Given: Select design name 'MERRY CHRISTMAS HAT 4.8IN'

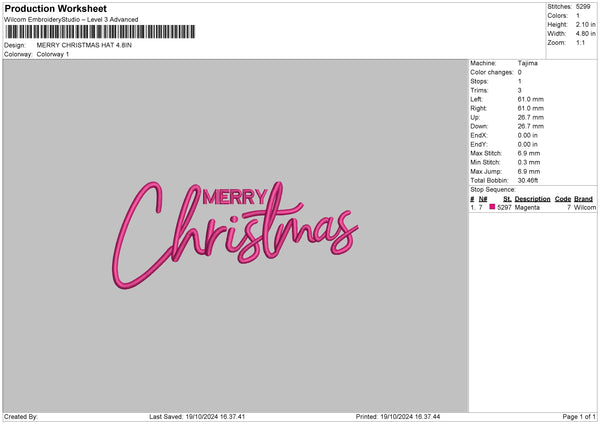Looking at the screenshot, I should pyautogui.click(x=84, y=45).
